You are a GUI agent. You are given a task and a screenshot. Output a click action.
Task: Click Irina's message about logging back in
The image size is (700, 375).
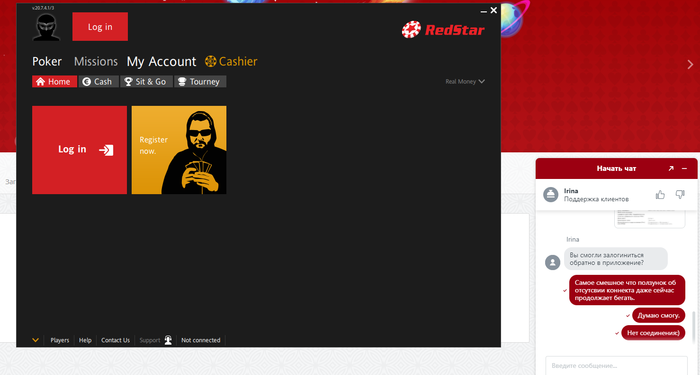click(x=616, y=259)
